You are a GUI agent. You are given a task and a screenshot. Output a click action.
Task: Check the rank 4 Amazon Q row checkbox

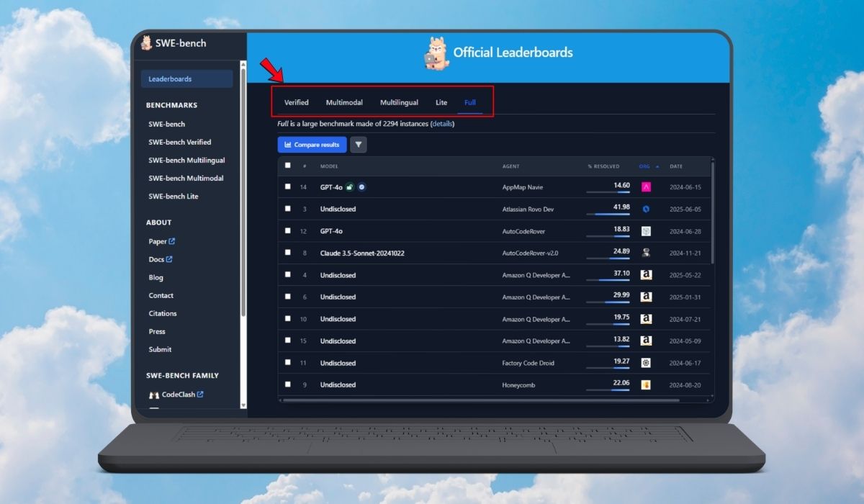point(288,275)
